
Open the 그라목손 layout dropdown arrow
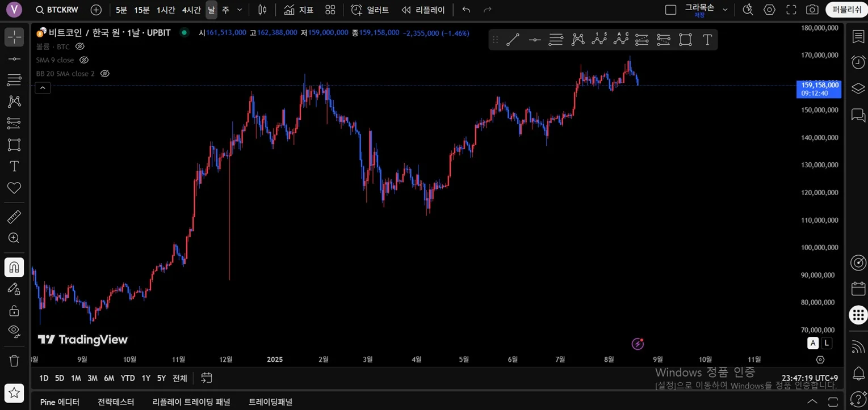coord(725,10)
